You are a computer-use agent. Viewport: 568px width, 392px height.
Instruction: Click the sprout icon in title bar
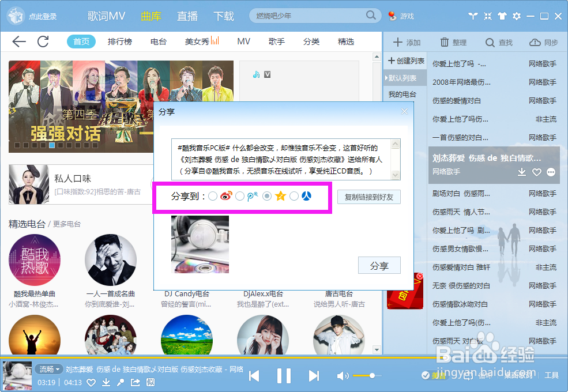(x=473, y=16)
